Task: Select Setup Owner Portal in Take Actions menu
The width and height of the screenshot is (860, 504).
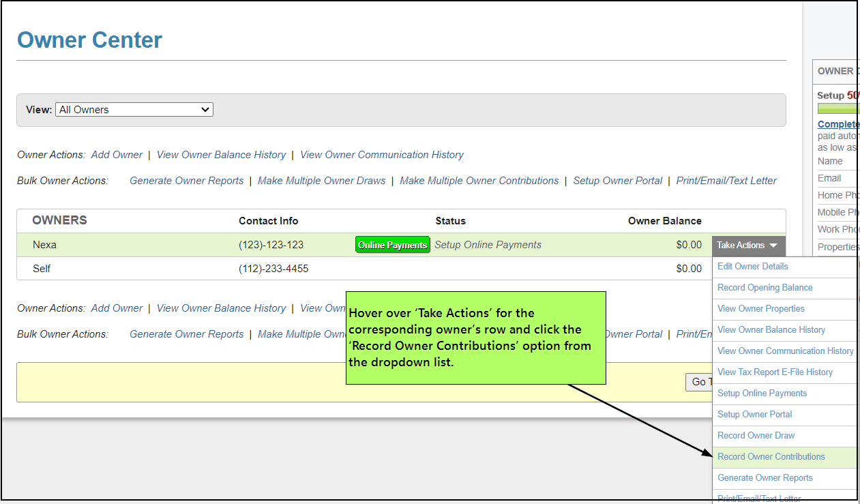Action: [754, 415]
